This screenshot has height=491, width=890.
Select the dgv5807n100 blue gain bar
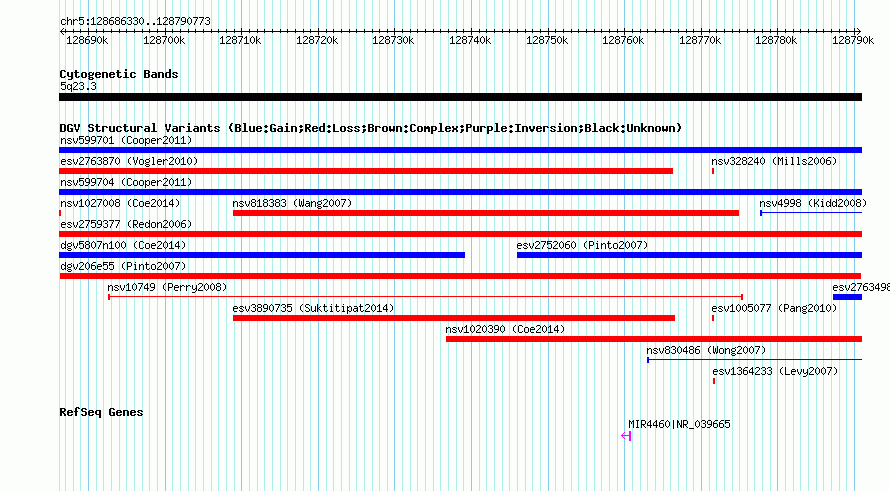click(262, 255)
